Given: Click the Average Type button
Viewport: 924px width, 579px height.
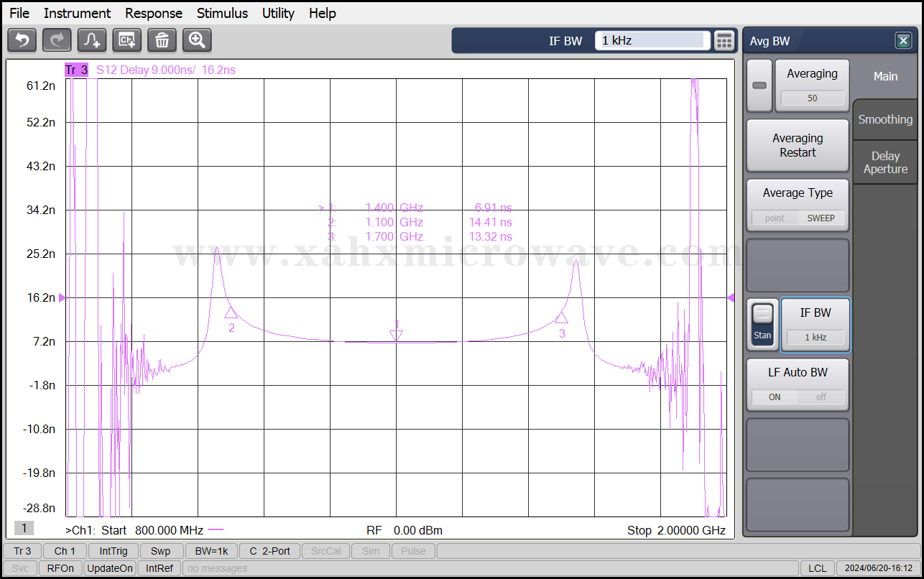Looking at the screenshot, I should (798, 205).
